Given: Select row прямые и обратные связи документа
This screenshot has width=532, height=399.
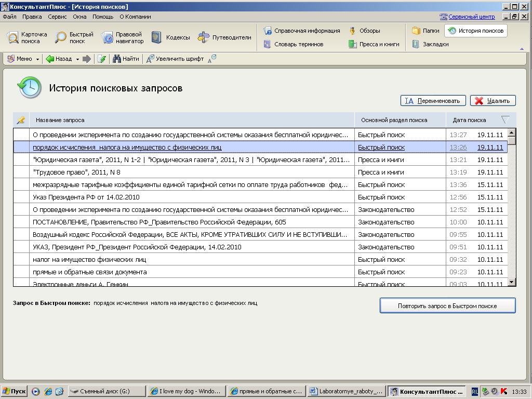Looking at the screenshot, I should tap(260, 272).
